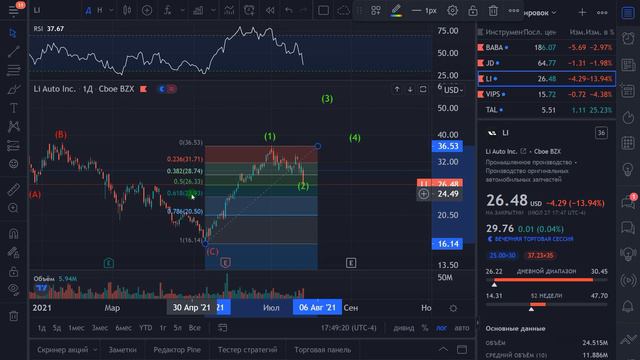The width and height of the screenshot is (640, 360).
Task: Select the horizontal lines/Fibonacci tool group
Action: point(13,70)
